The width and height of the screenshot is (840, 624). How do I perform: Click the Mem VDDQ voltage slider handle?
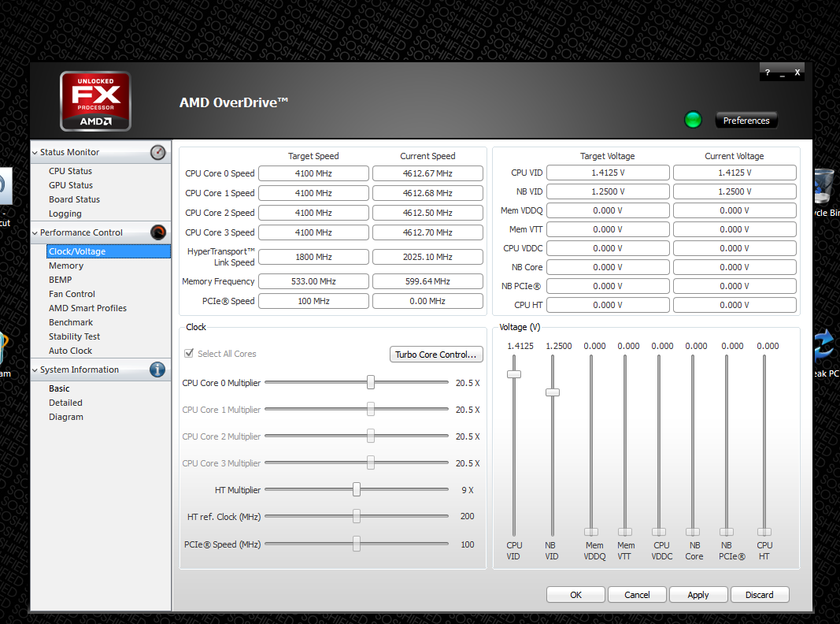pyautogui.click(x=591, y=532)
